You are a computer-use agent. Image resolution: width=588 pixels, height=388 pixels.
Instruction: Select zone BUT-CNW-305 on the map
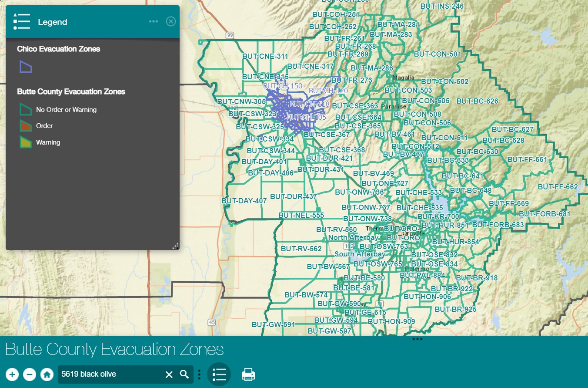pyautogui.click(x=241, y=101)
